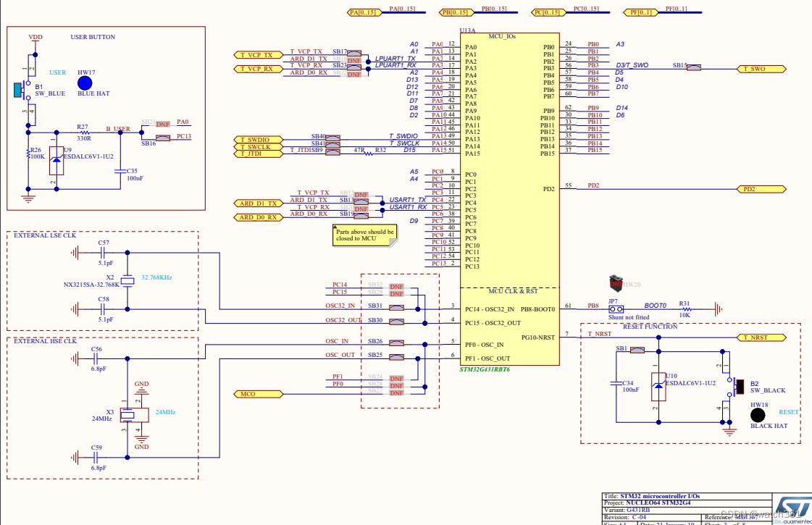This screenshot has width=812, height=525.
Task: Select the yellow T_SWDIO port tag
Action: tap(259, 140)
